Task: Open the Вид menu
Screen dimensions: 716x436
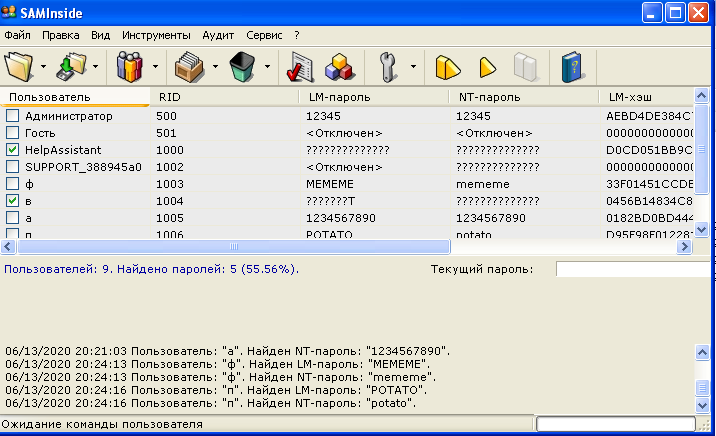Action: (100, 35)
